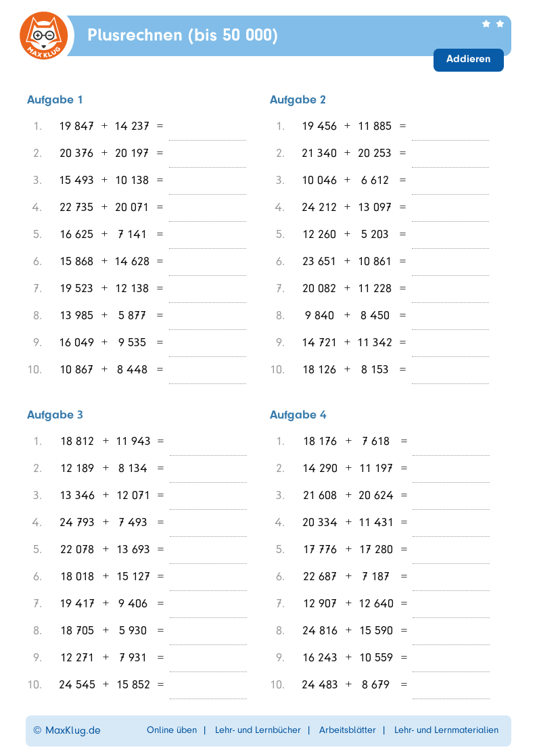
Task: Click the MaxKlug fox logo
Action: coord(44,36)
